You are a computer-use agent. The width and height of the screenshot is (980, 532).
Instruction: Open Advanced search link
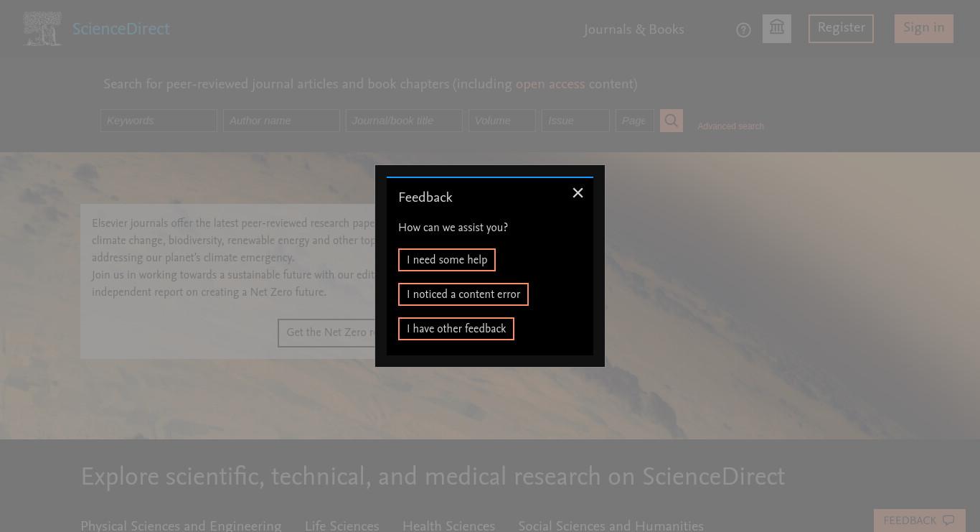point(730,126)
